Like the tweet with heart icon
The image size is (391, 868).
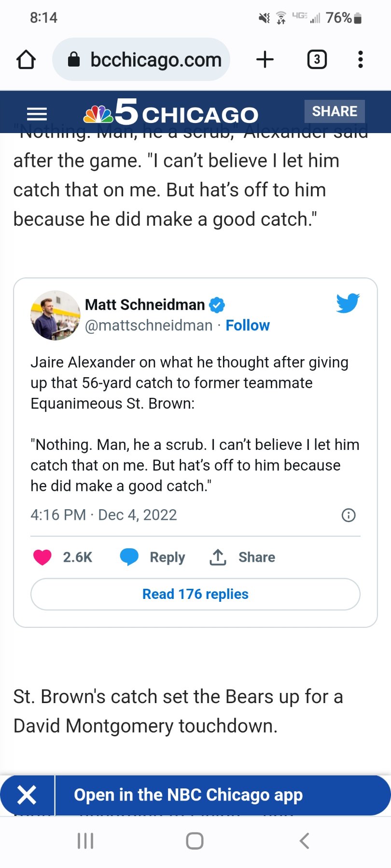tap(42, 557)
